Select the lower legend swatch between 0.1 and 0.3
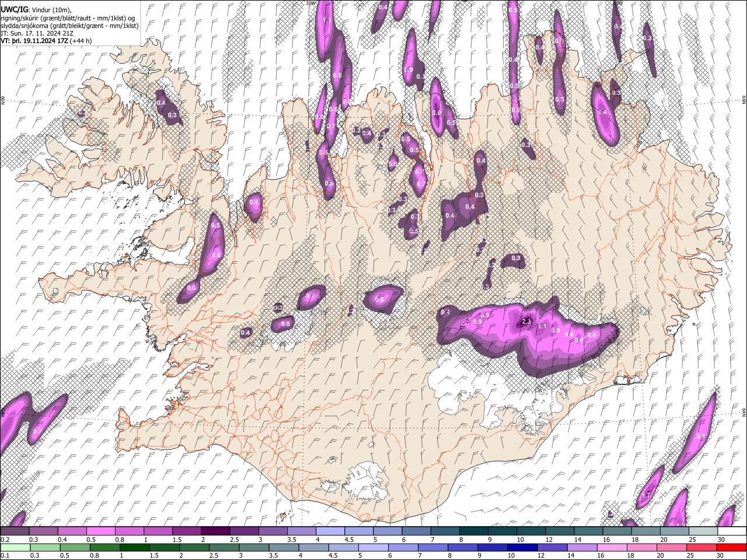Viewport: 747px width, 560px height. coord(15,547)
